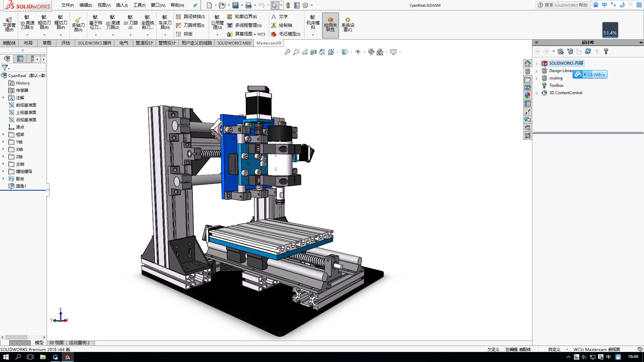Open the Display Style dropdown arrow
Image resolution: width=644 pixels, height=362 pixels.
coord(351,52)
